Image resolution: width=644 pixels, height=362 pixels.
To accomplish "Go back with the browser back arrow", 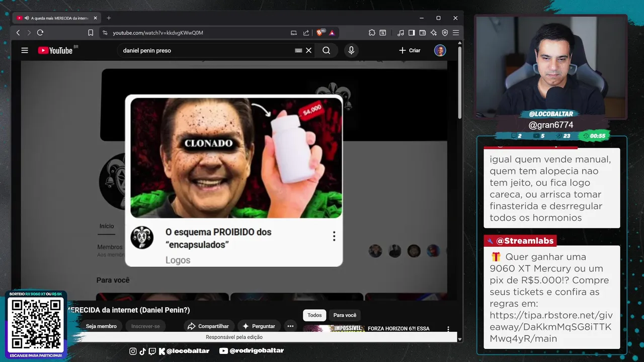I will tap(18, 33).
